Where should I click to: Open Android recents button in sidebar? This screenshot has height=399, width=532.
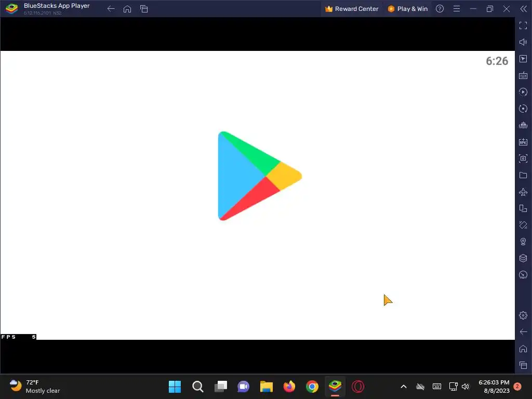[x=523, y=365]
